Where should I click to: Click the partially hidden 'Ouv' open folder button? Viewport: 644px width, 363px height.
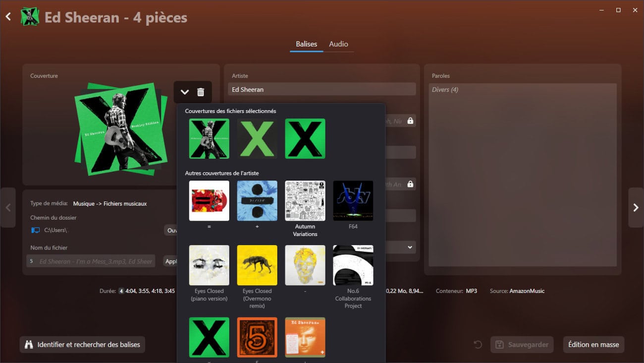point(171,230)
